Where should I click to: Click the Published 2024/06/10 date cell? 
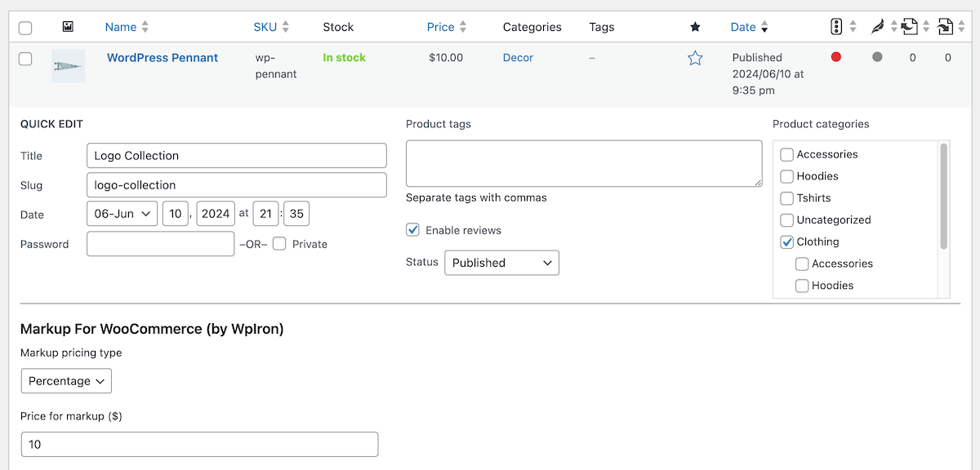(768, 74)
